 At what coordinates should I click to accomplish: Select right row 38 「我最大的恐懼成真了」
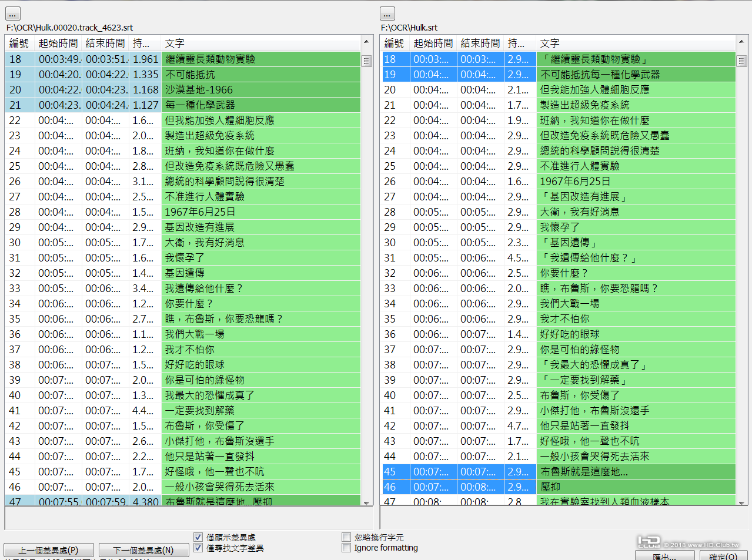(x=558, y=364)
